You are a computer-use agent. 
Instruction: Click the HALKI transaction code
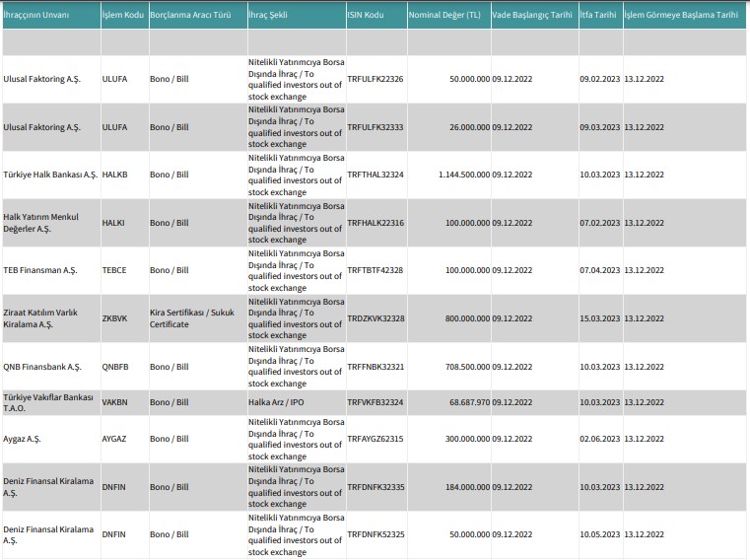tap(113, 223)
